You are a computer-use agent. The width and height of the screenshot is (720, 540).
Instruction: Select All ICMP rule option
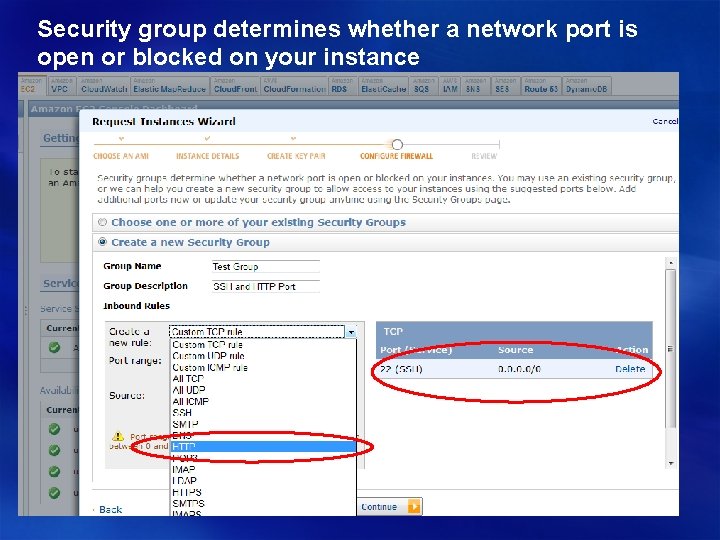tap(264, 401)
